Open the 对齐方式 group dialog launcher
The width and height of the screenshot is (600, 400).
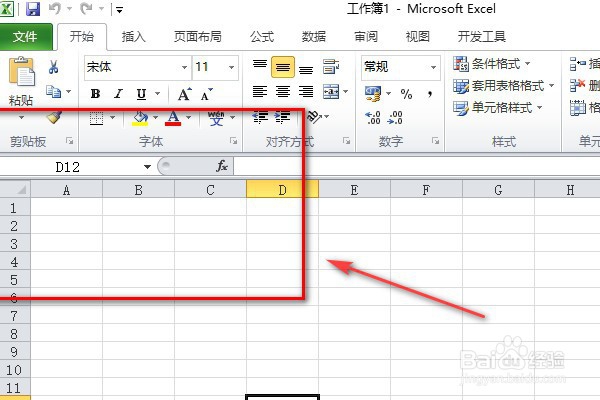[347, 141]
